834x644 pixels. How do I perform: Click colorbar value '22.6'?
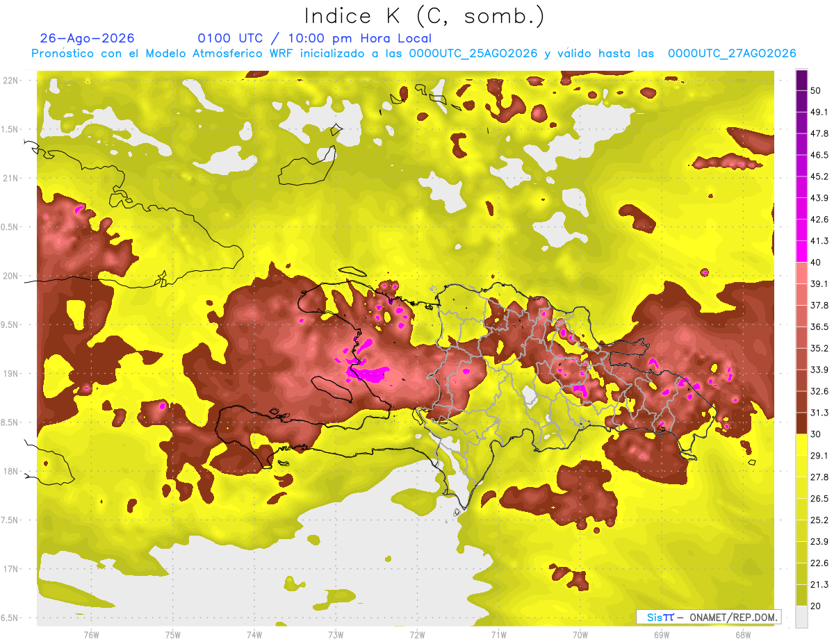tap(819, 563)
